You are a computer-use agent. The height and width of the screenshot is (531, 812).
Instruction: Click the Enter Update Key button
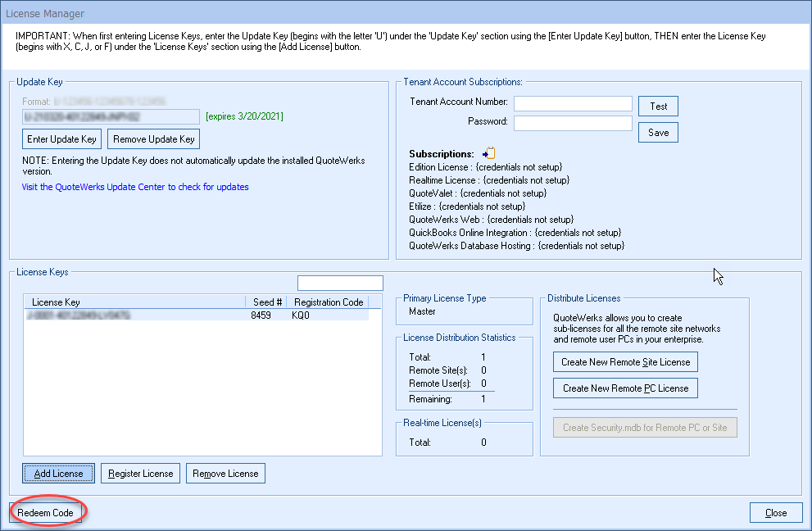pyautogui.click(x=61, y=138)
